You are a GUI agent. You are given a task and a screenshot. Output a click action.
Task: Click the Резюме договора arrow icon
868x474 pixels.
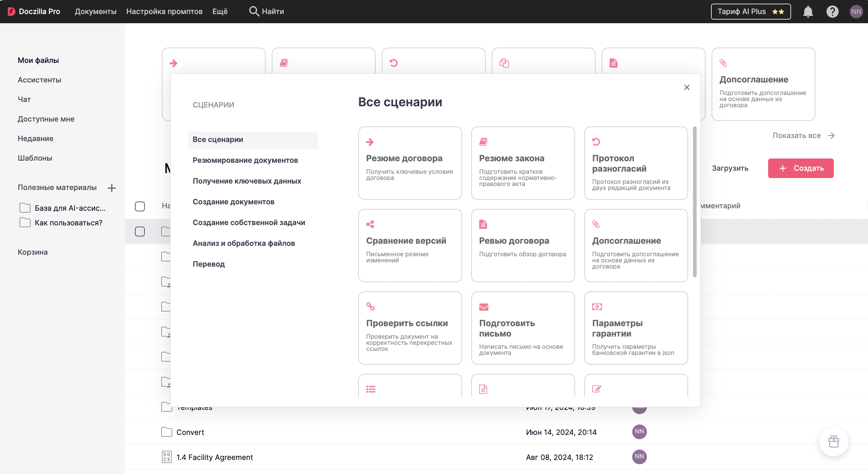tap(370, 142)
